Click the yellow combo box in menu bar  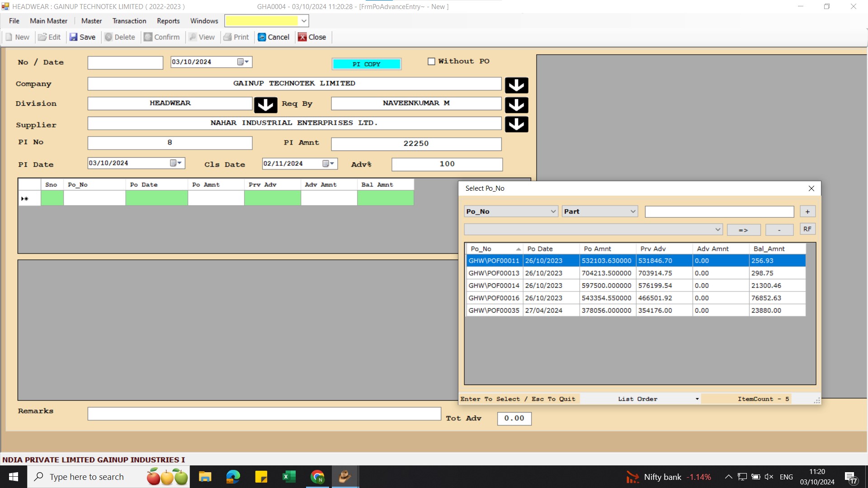262,21
